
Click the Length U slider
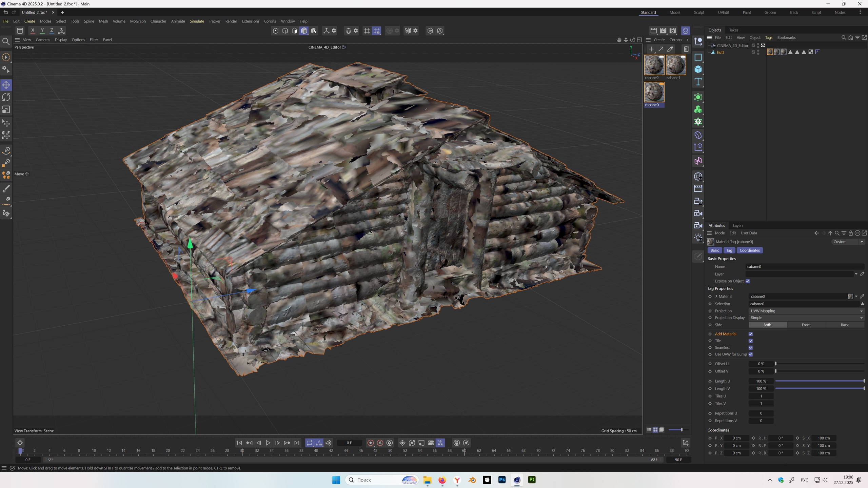coord(819,381)
